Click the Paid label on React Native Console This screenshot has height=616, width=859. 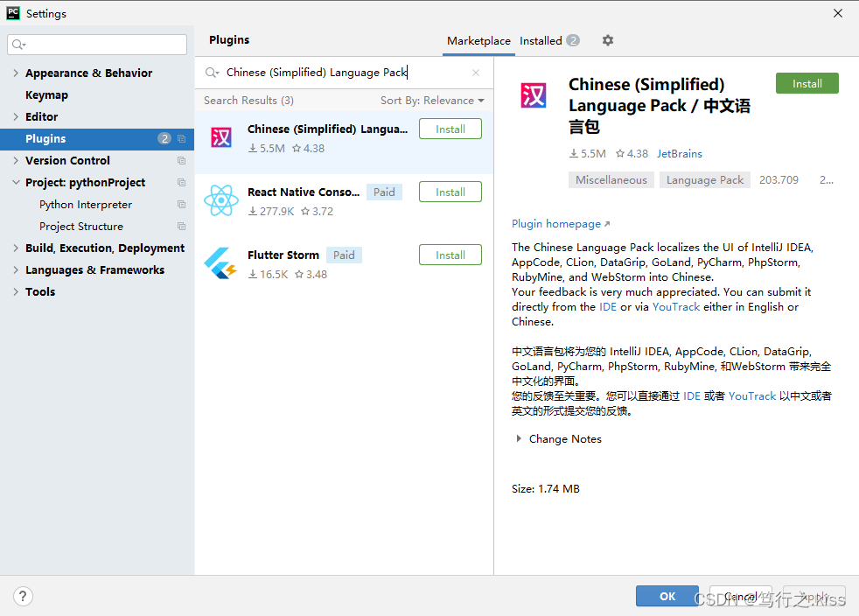[384, 192]
